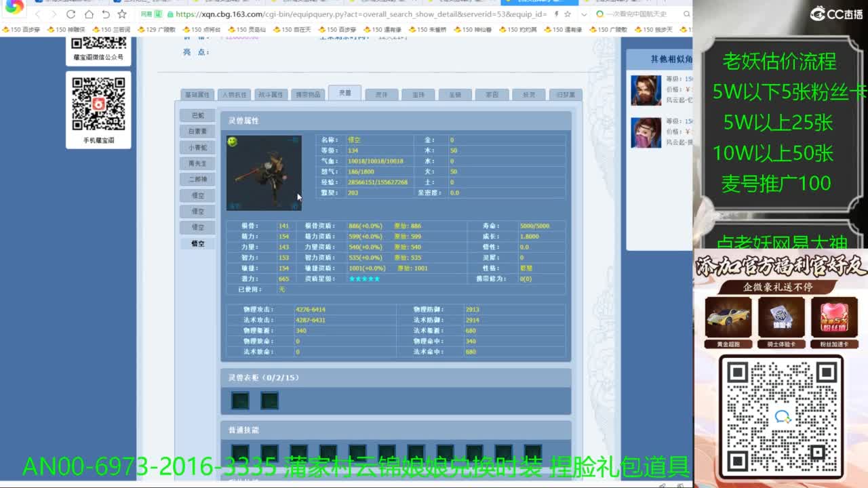Click the 黄金超跑 gift icon
Viewport: 868px width, 488px height.
pos(728,318)
